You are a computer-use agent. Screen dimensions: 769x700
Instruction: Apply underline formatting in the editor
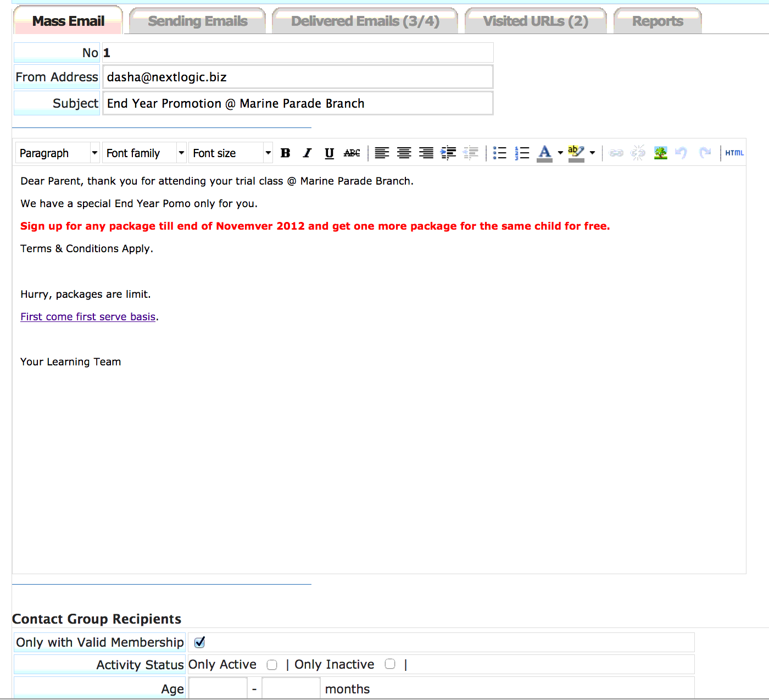[329, 153]
